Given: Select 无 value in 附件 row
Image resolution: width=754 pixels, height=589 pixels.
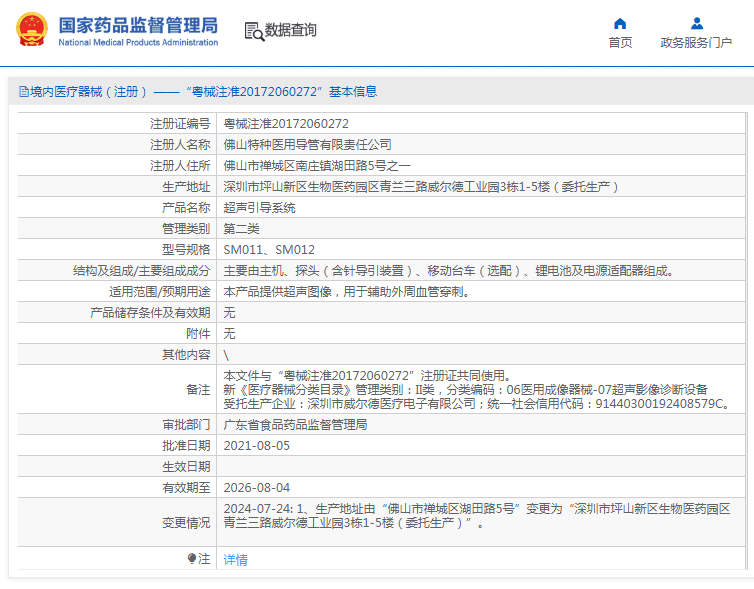Looking at the screenshot, I should click(x=229, y=334).
